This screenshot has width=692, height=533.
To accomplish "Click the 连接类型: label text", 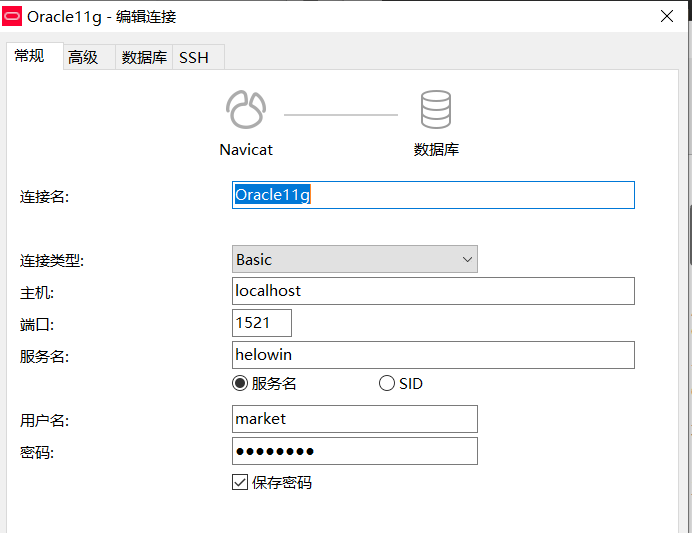I will [x=52, y=261].
